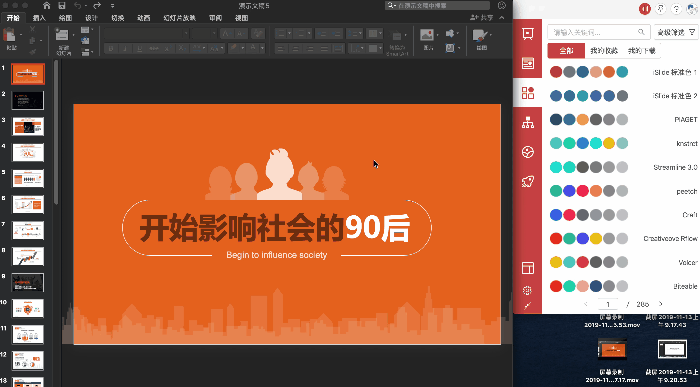Open the iSlide help question-mark icon
Image resolution: width=700 pixels, height=387 pixels.
click(676, 8)
